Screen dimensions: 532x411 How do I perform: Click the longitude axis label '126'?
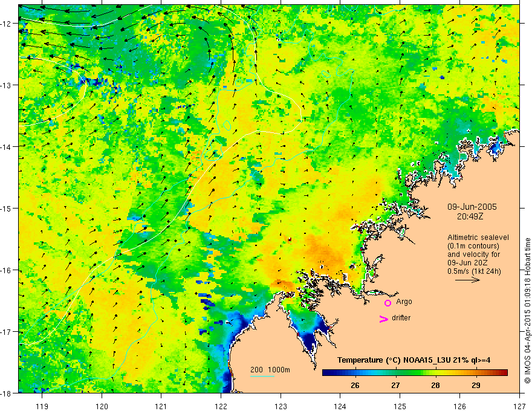459,406
